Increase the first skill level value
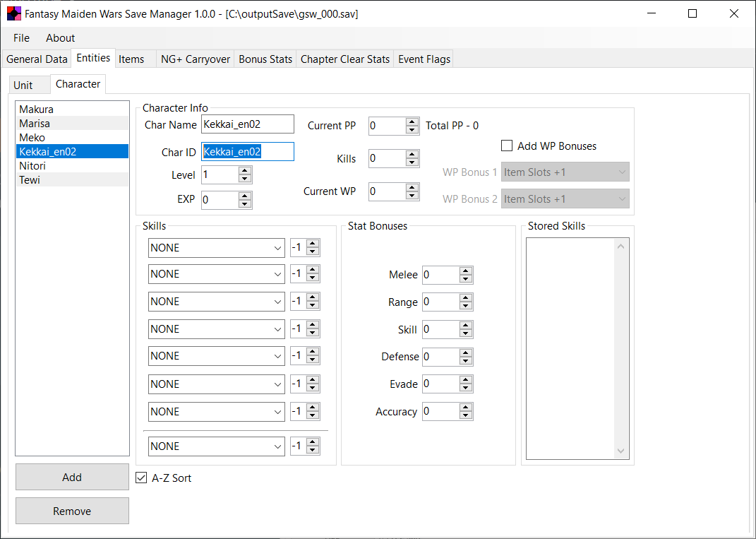 pyautogui.click(x=313, y=244)
